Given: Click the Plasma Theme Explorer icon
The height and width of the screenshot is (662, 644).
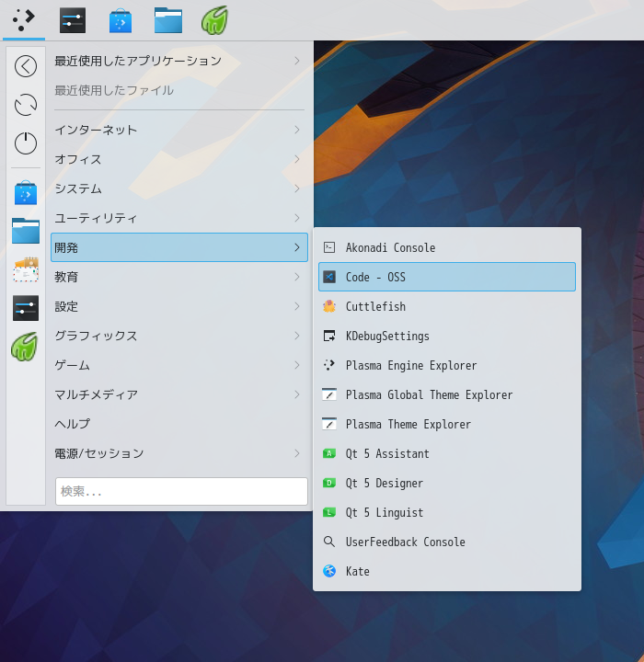Looking at the screenshot, I should click(329, 424).
